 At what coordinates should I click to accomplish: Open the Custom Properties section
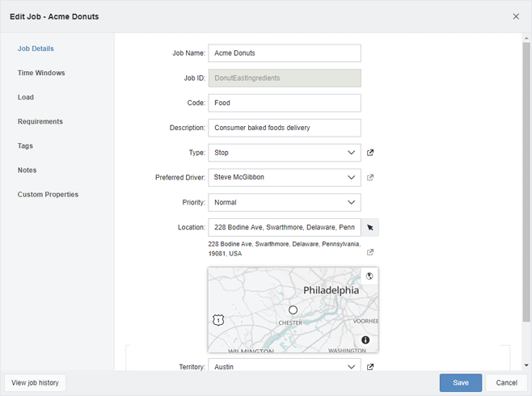(48, 195)
